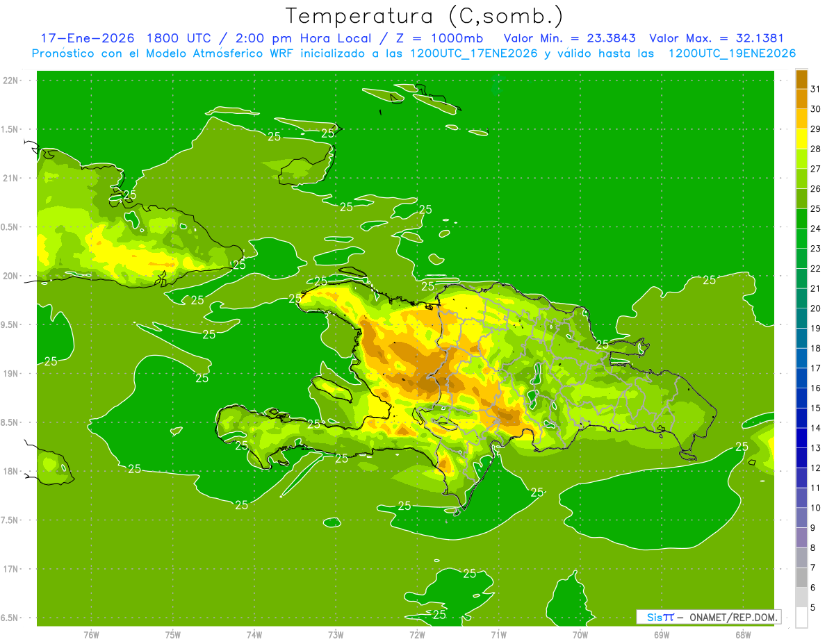Image resolution: width=834 pixels, height=644 pixels.
Task: Pick the gray legend band between 6 and 7
Action: [801, 577]
